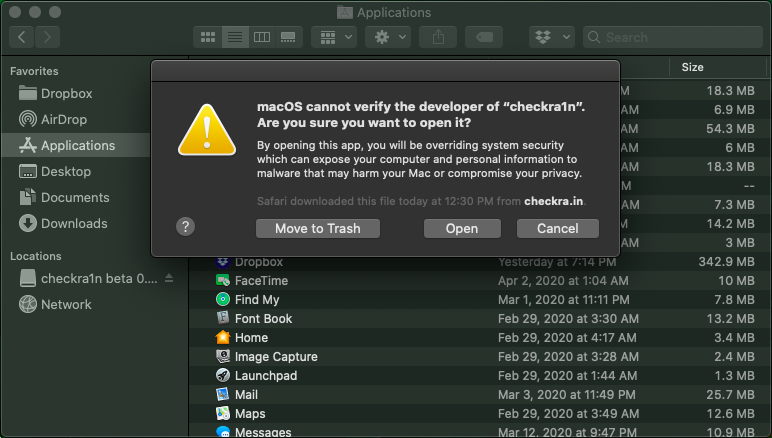Switch to list view in toolbar

(235, 37)
